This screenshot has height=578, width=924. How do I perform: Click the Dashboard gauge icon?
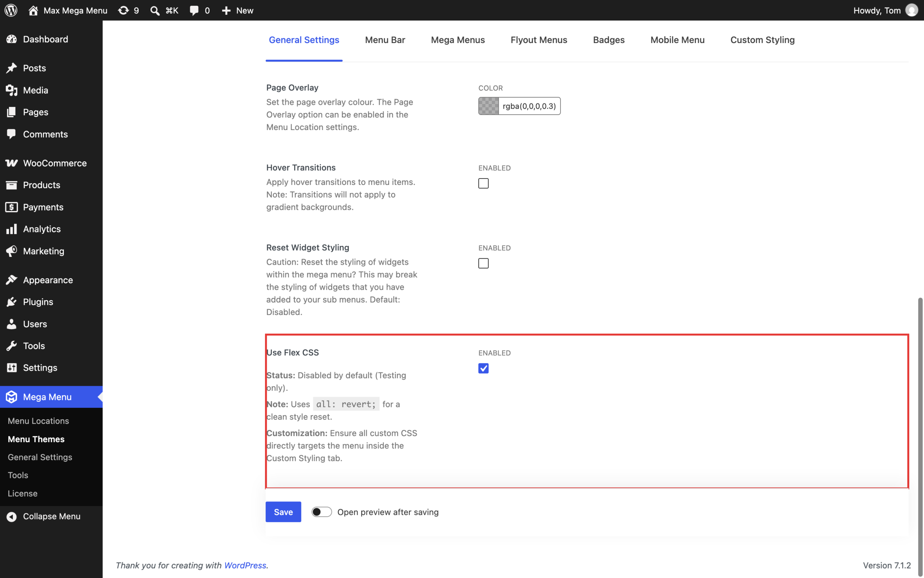pyautogui.click(x=12, y=39)
